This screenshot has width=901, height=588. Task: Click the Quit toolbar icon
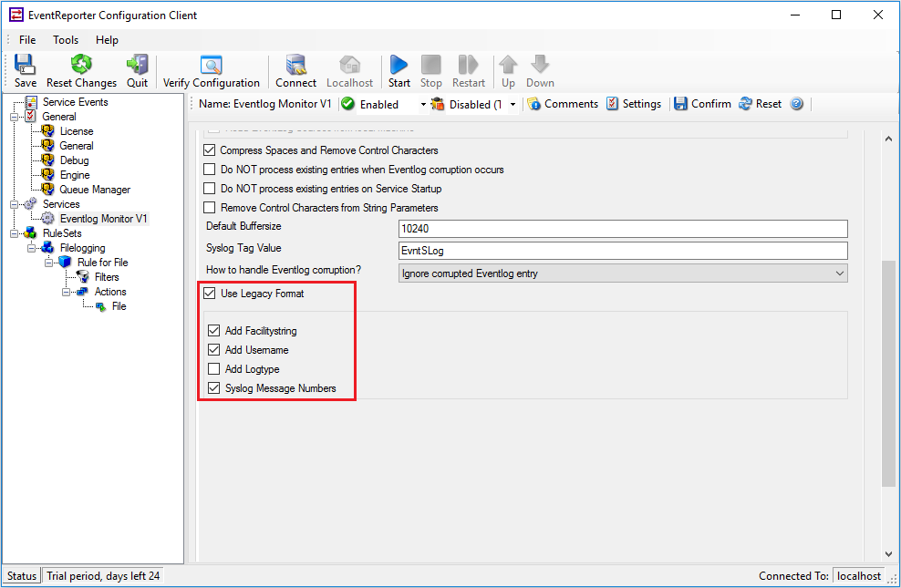[x=137, y=65]
